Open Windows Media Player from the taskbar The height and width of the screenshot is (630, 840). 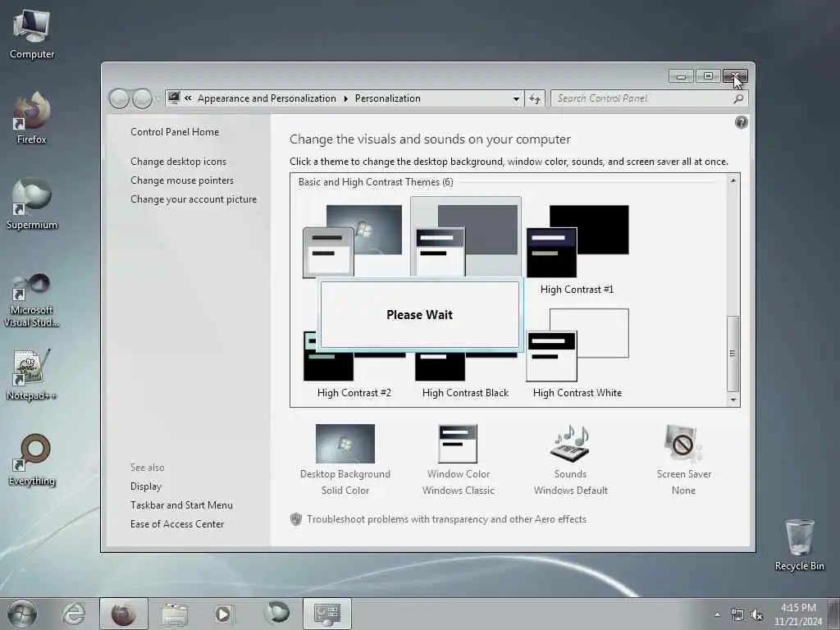click(x=223, y=614)
